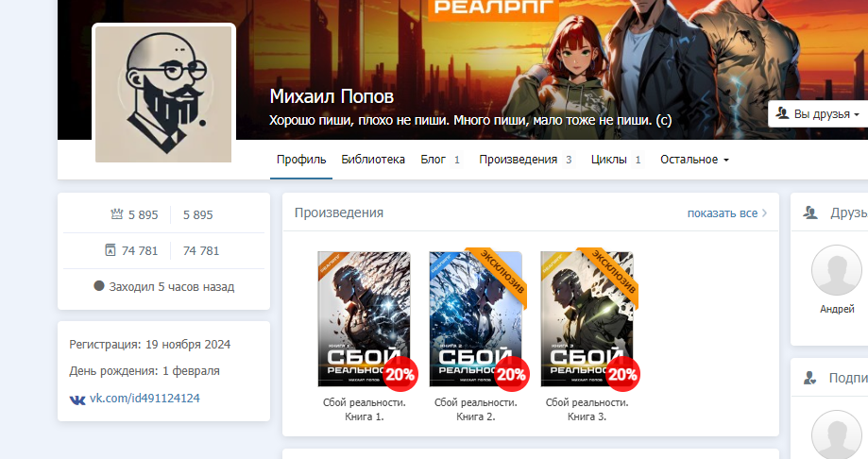Open the Сбой реальности Книга 2 cover

[475, 319]
